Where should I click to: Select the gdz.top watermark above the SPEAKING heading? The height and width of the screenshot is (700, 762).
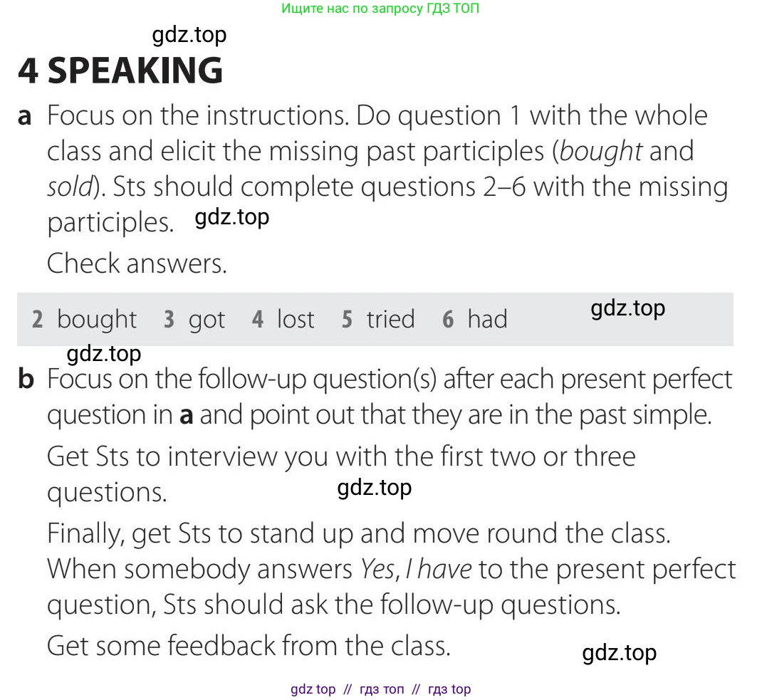(189, 34)
